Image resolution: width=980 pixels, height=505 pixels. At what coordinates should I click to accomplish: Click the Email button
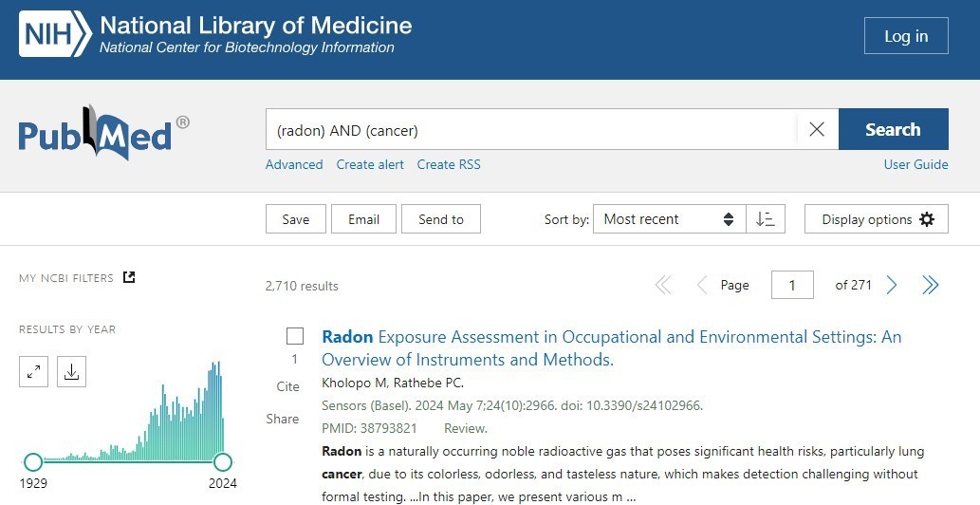pyautogui.click(x=363, y=218)
